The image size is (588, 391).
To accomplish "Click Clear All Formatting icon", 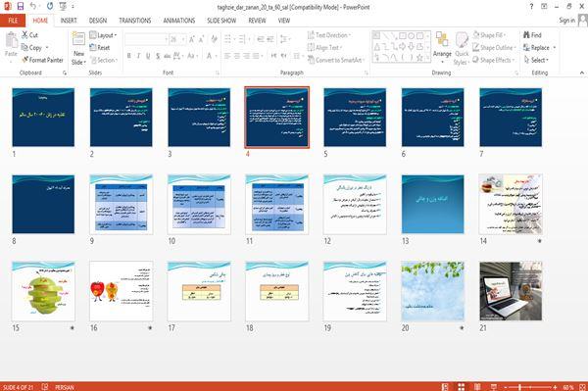I will click(214, 39).
